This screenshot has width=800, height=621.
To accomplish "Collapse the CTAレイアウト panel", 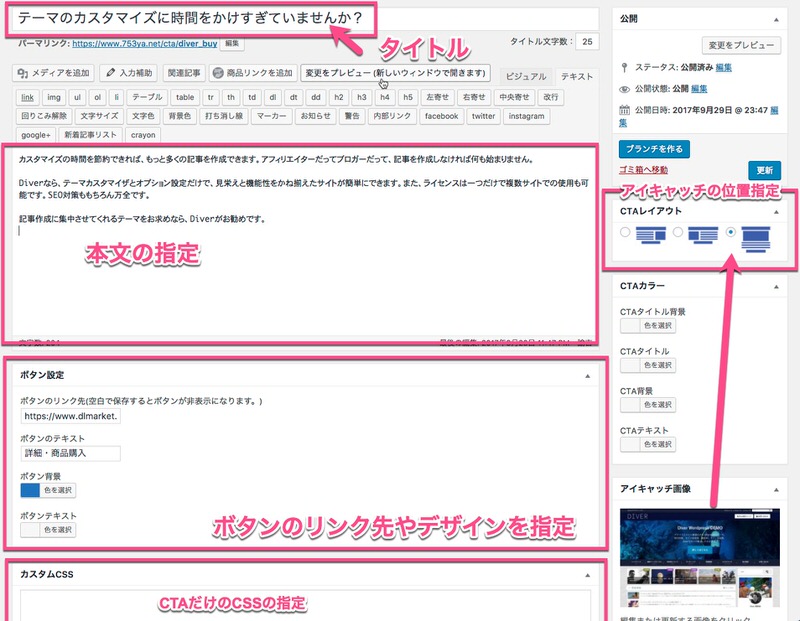I will 776,212.
